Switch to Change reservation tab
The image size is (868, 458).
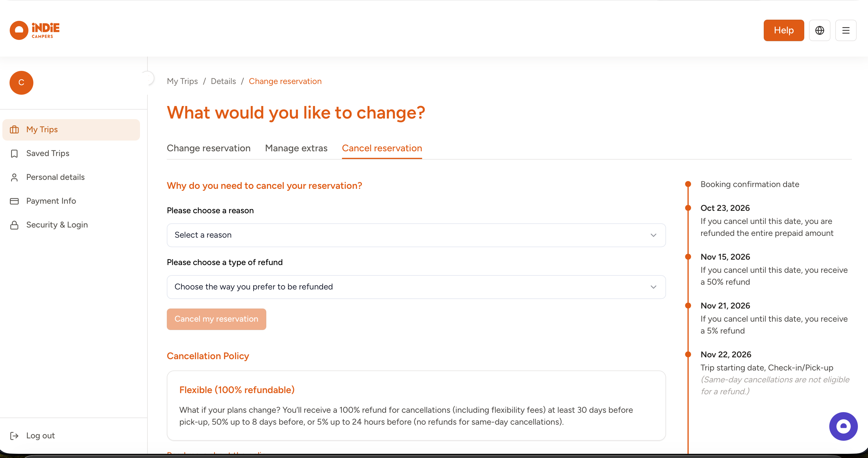click(x=209, y=148)
